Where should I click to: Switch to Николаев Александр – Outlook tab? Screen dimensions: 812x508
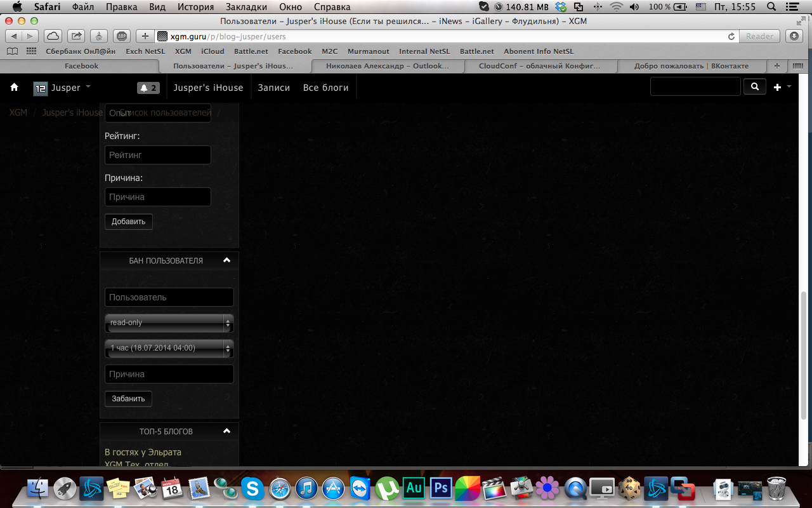pos(387,65)
